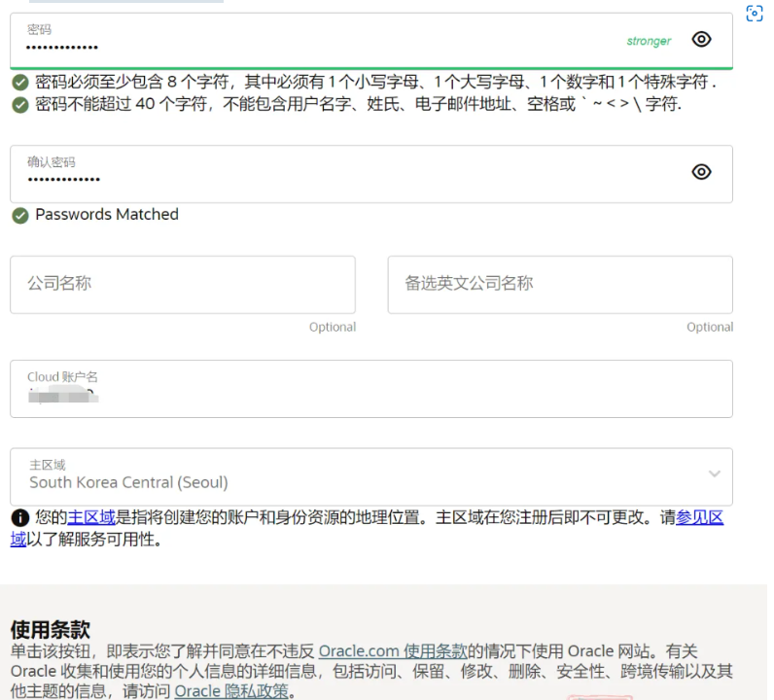This screenshot has height=700, width=774.
Task: Show the 确认密码 field using eye icon
Action: (x=701, y=172)
